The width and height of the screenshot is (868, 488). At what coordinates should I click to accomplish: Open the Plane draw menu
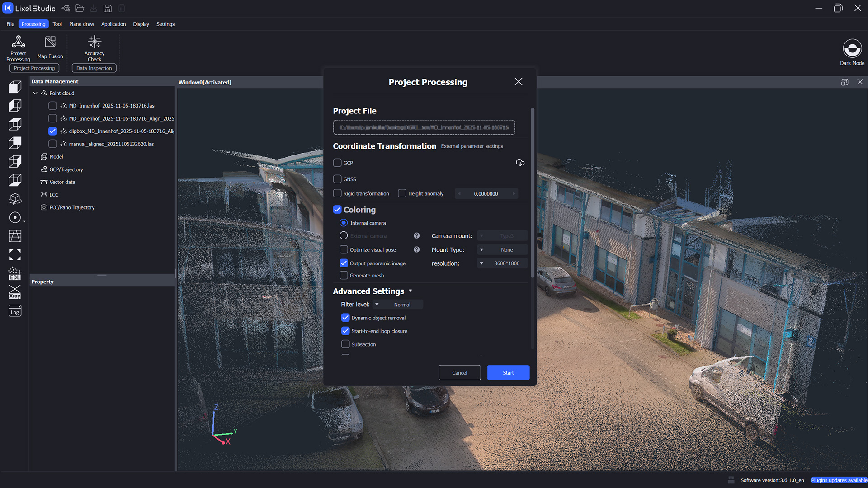tap(81, 24)
